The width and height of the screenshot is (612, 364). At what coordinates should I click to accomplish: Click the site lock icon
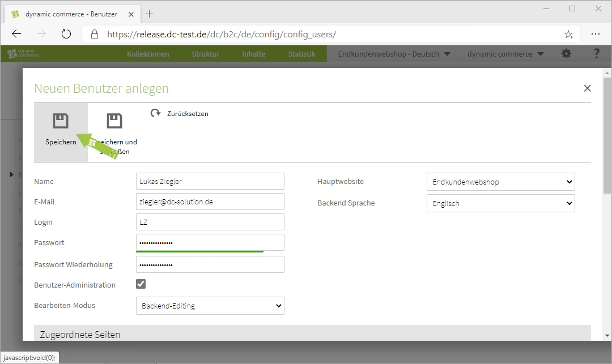tap(95, 34)
